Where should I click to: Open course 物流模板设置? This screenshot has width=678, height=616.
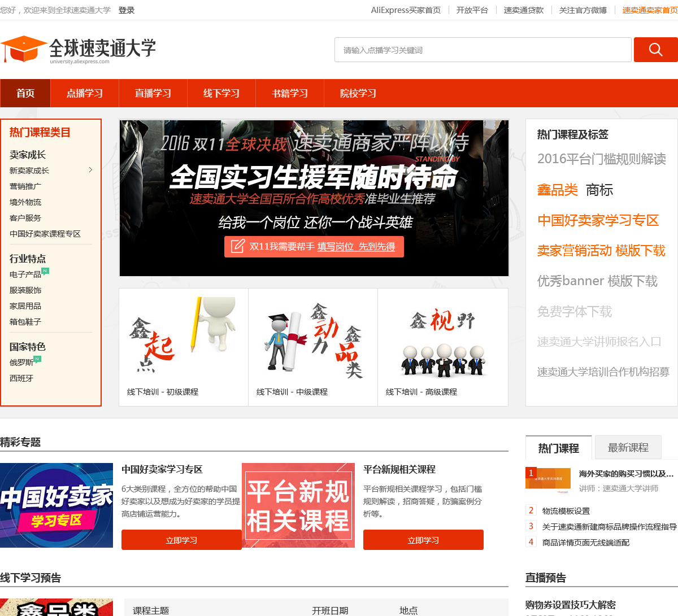point(566,511)
